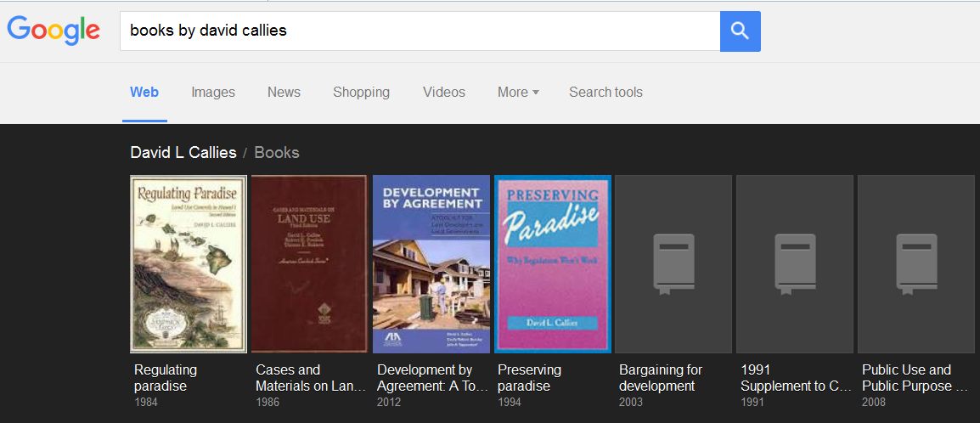Image resolution: width=980 pixels, height=423 pixels.
Task: Click placeholder book icon for Public Use and Public Purpose
Action: tap(916, 263)
